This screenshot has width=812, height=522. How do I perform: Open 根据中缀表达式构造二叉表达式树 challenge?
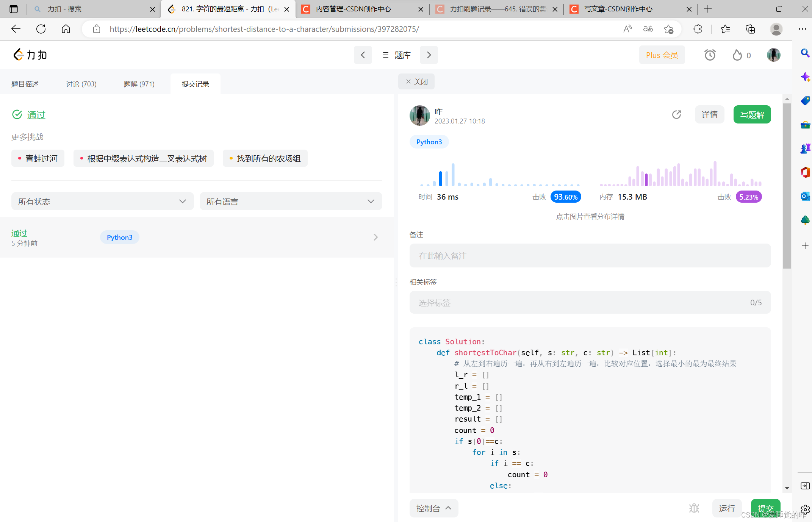coord(144,158)
